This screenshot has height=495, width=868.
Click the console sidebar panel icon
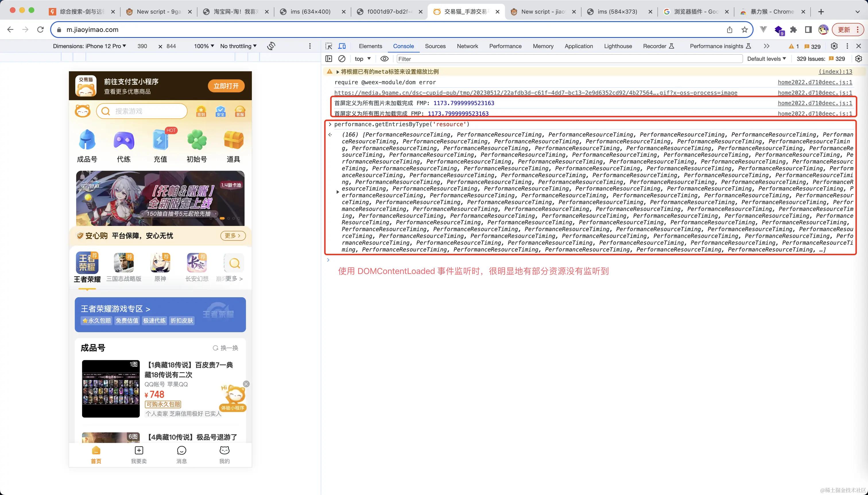click(329, 59)
